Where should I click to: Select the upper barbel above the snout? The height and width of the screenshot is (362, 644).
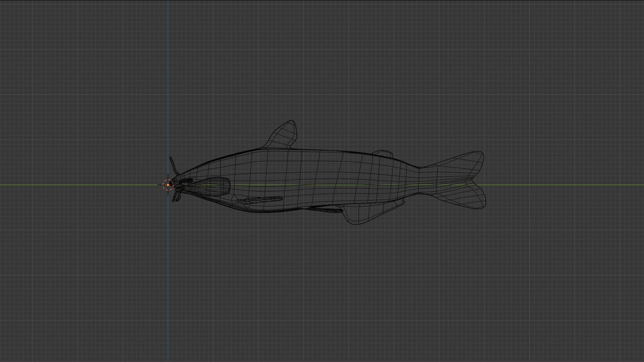(173, 165)
